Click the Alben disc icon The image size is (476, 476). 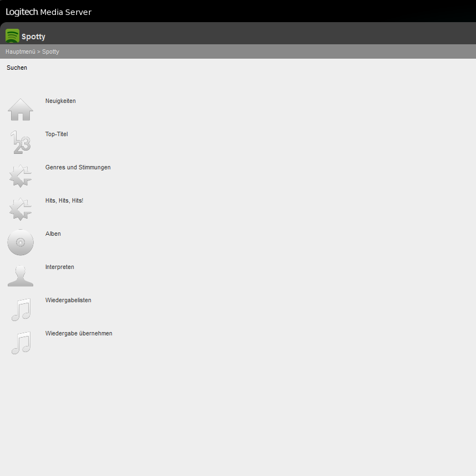(20, 242)
